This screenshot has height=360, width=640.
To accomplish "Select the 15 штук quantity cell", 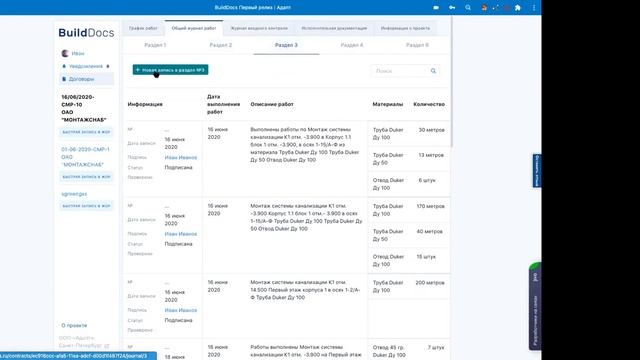I will (x=426, y=257).
